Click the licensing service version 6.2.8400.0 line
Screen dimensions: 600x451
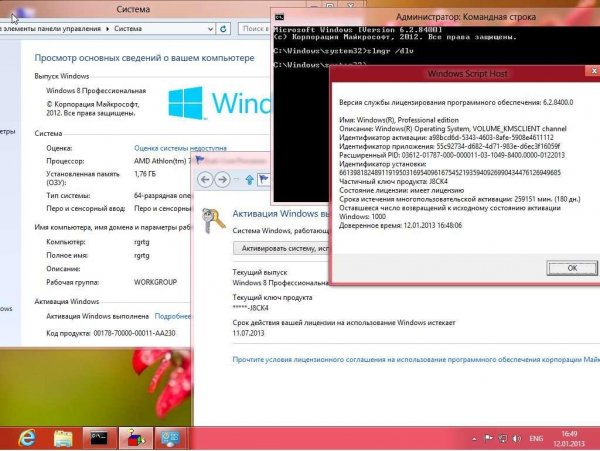tap(456, 102)
